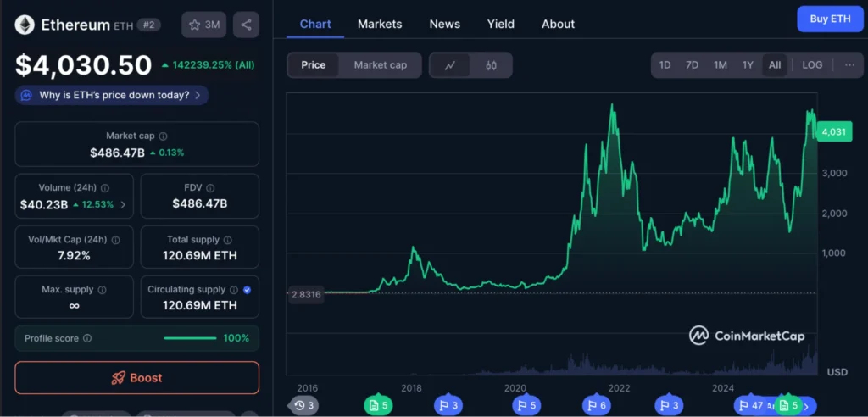Screen dimensions: 868x417
Task: Click the Ethereum logo icon
Action: coord(25,25)
